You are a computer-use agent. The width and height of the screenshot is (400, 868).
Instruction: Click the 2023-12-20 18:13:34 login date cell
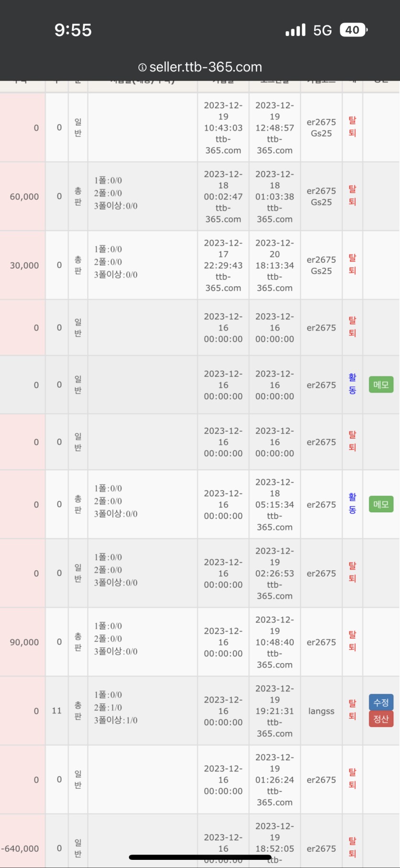(274, 265)
